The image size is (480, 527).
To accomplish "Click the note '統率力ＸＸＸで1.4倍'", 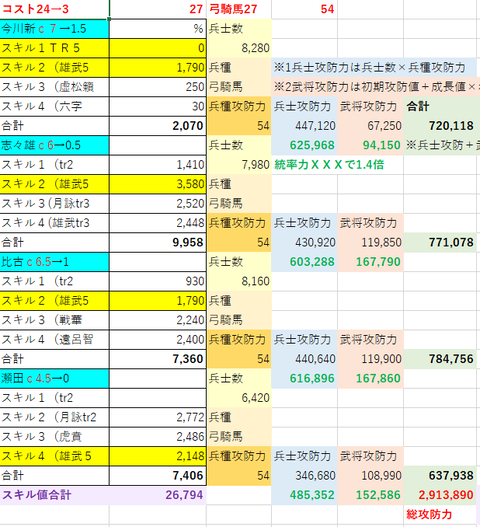I will tap(329, 165).
